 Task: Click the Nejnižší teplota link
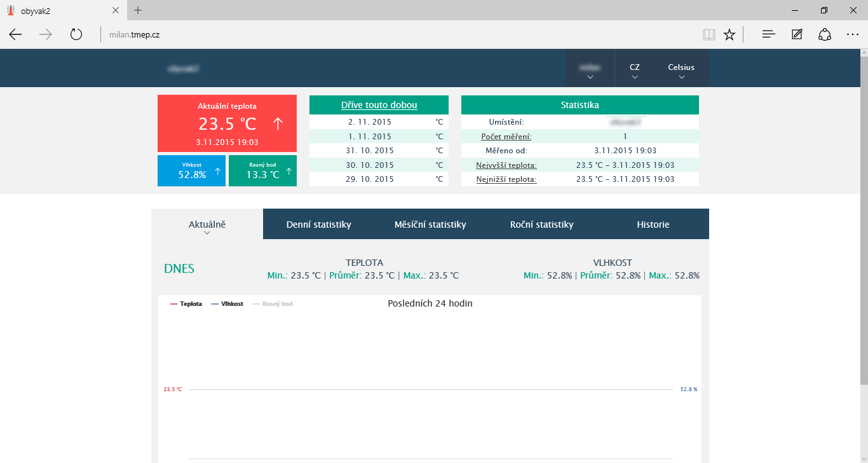click(506, 179)
